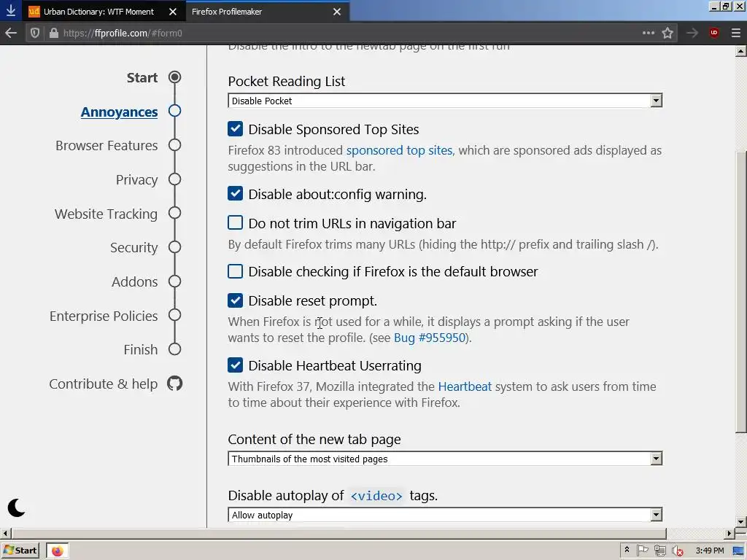This screenshot has width=747, height=560.
Task: Click the 3:49 PM taskbar clock
Action: 709,551
